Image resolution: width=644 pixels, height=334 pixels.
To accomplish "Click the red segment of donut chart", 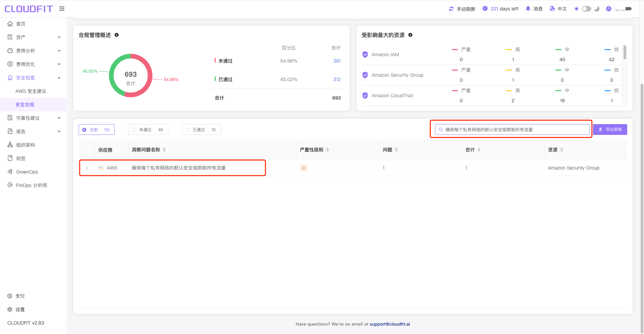I will tap(149, 77).
